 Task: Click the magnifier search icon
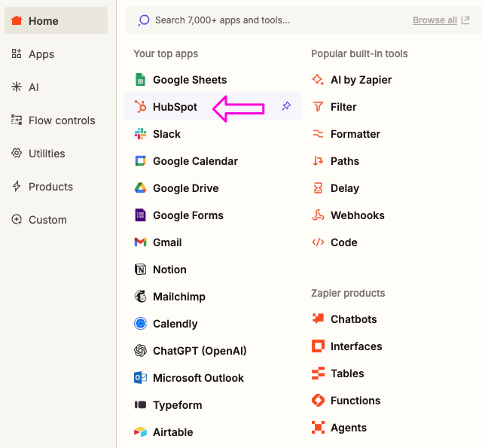(144, 20)
